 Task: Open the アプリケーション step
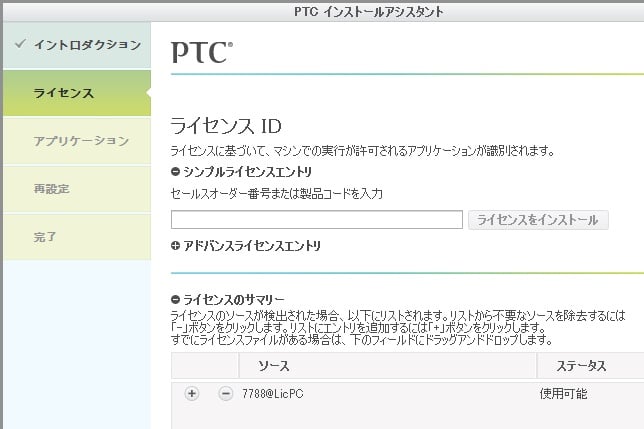[x=81, y=141]
